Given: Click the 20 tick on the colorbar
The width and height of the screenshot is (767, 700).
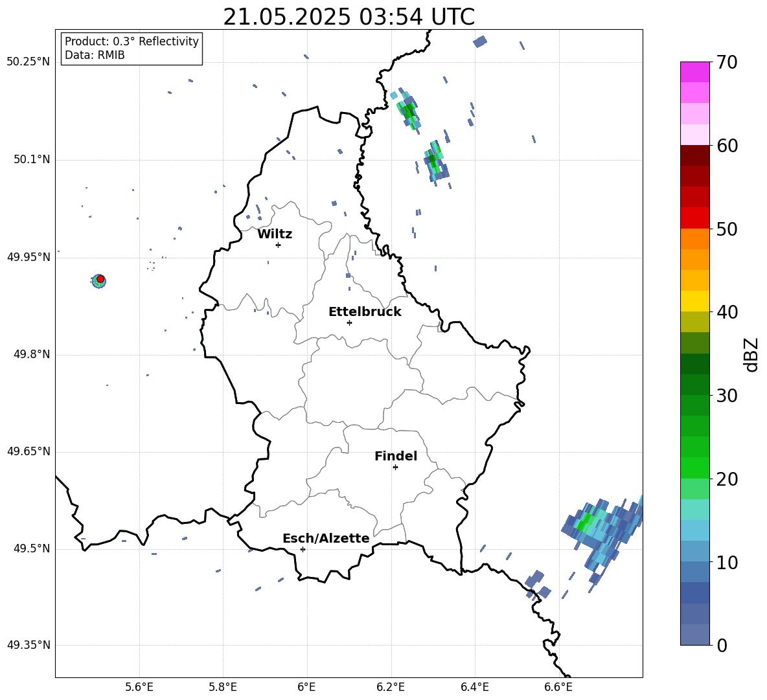Looking at the screenshot, I should coord(727,479).
